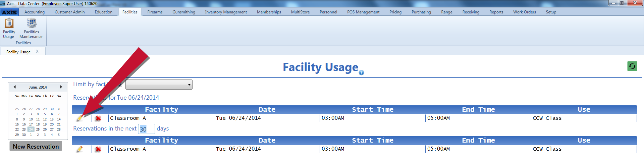Click the green refresh icon
The height and width of the screenshot is (155, 644).
(x=632, y=66)
